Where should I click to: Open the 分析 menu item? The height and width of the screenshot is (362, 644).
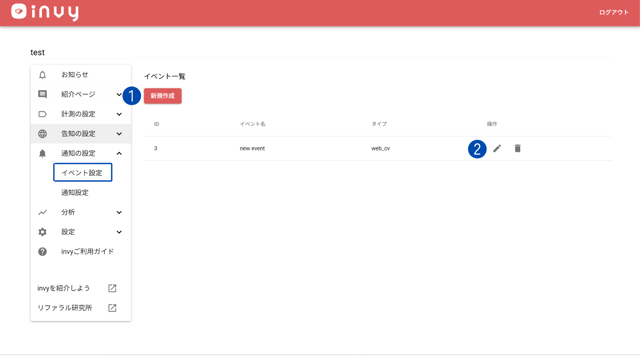68,212
